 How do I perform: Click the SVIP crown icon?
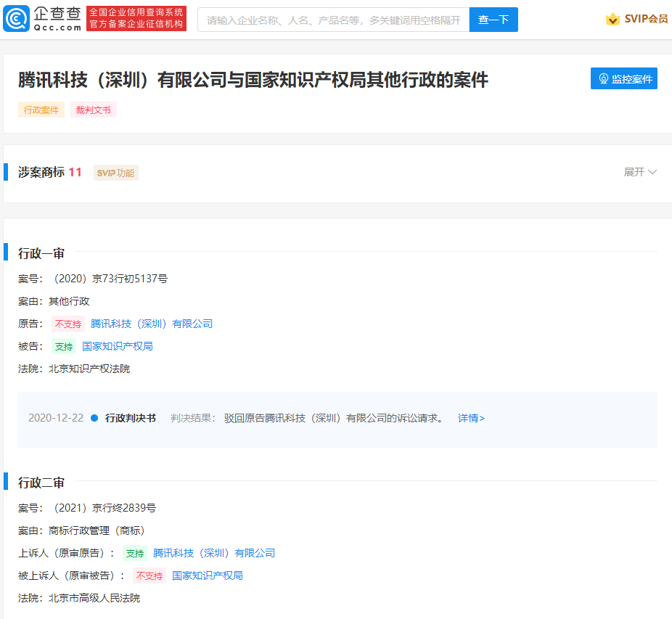pyautogui.click(x=613, y=19)
